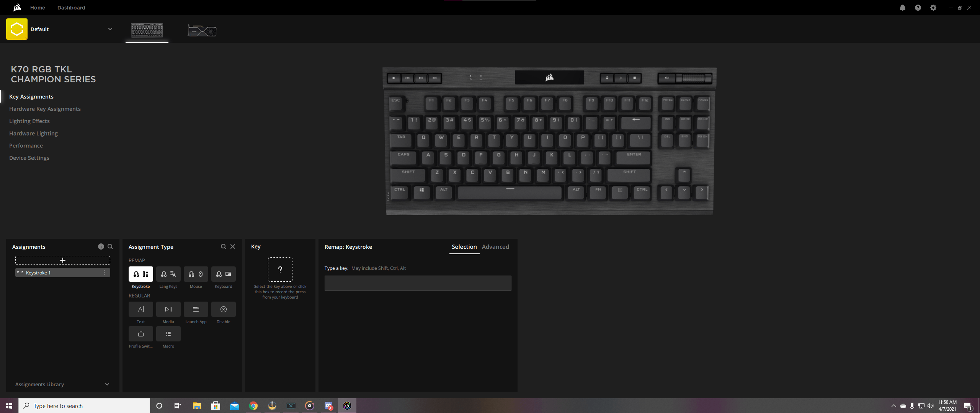Open Lighting Effects settings
The height and width of the screenshot is (413, 980).
point(29,121)
